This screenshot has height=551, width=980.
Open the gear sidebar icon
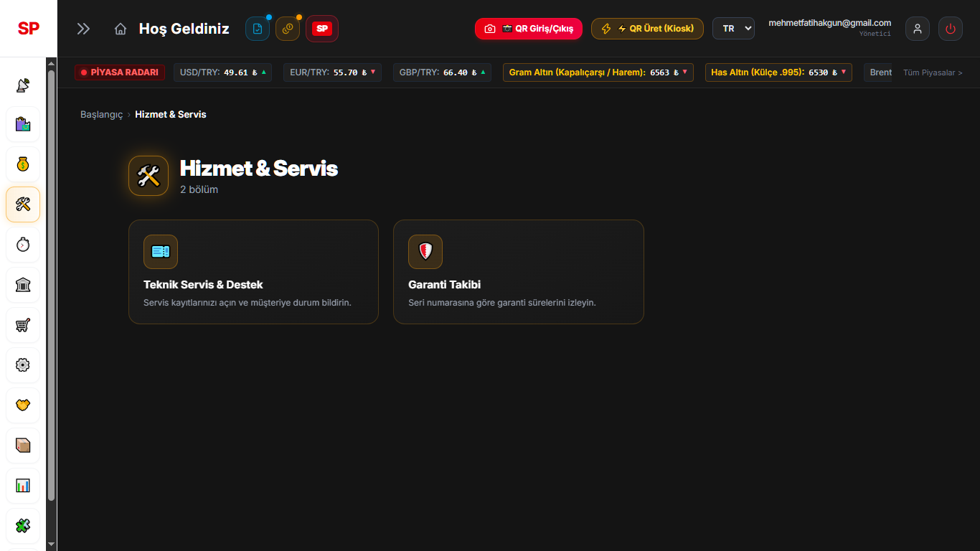(x=23, y=365)
